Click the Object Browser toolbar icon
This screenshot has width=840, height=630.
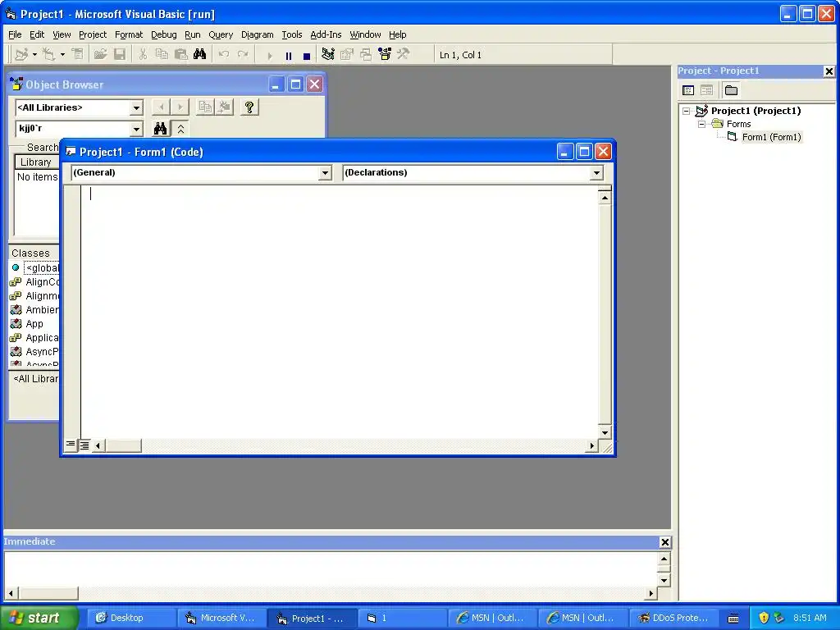point(385,55)
